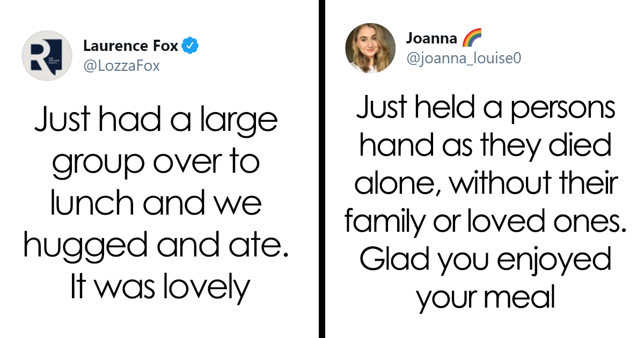
Task: Click the words "your meal"
Action: [485, 297]
